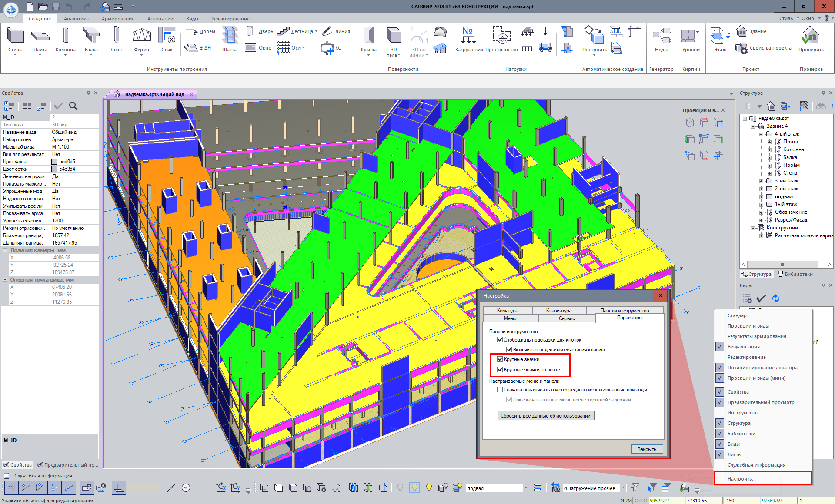Uncheck Крупные значки checkbox
Image resolution: width=835 pixels, height=504 pixels.
pos(500,359)
